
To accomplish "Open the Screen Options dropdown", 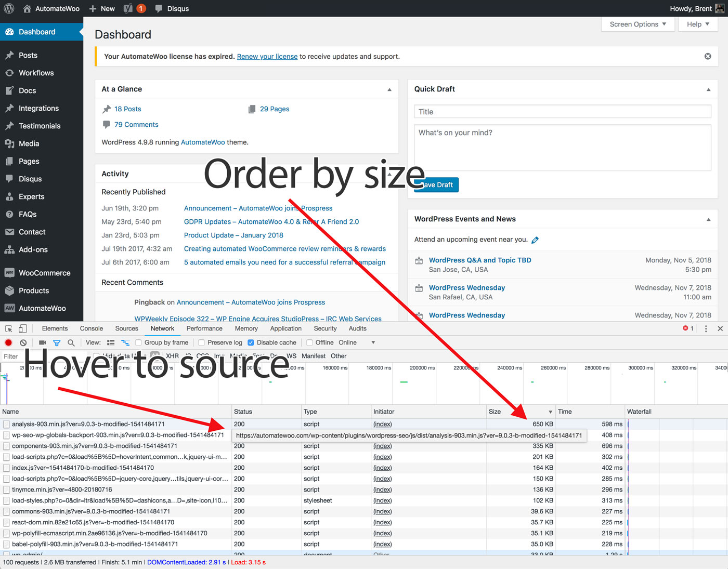I will point(638,24).
